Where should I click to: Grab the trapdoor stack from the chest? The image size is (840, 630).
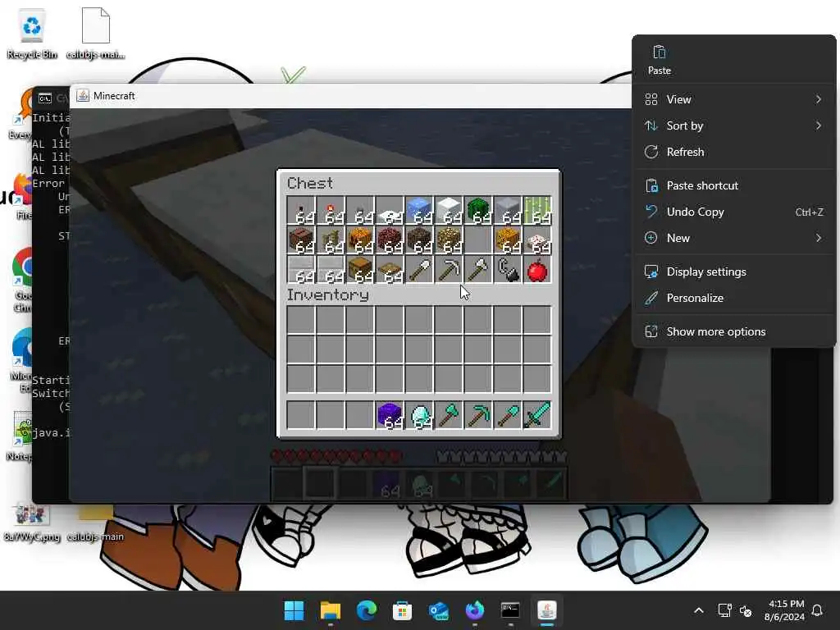(389, 269)
